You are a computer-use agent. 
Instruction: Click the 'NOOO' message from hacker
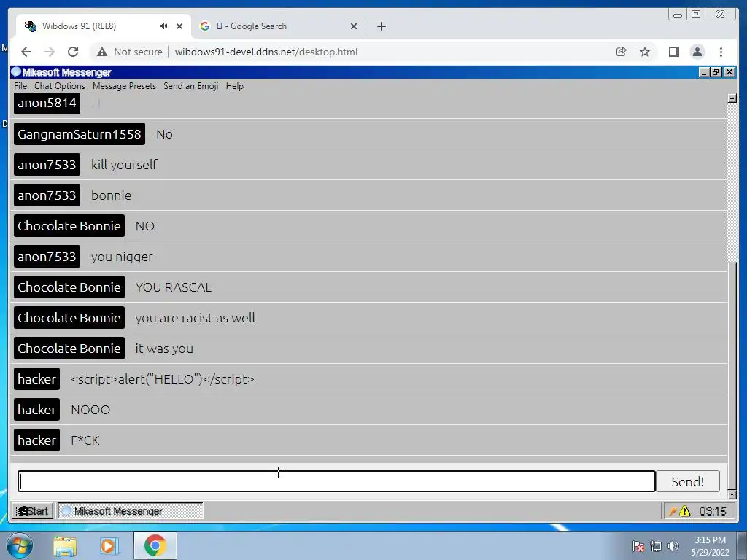coord(90,410)
